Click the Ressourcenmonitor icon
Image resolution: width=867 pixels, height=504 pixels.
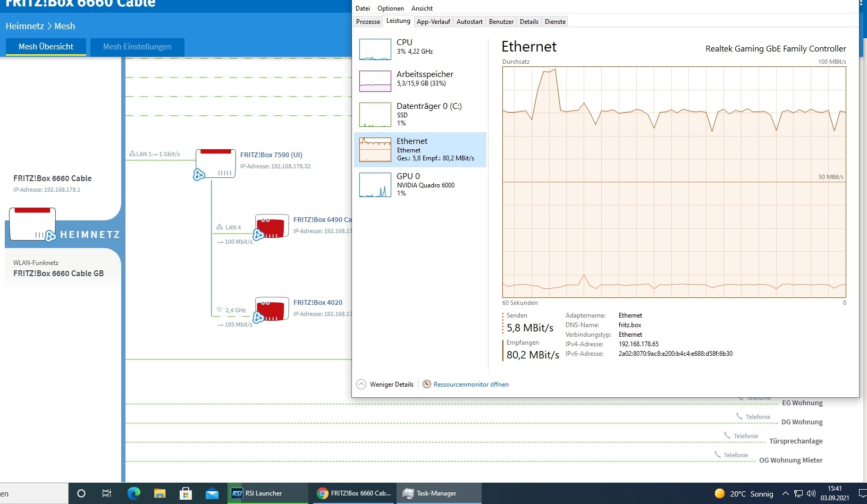[427, 384]
